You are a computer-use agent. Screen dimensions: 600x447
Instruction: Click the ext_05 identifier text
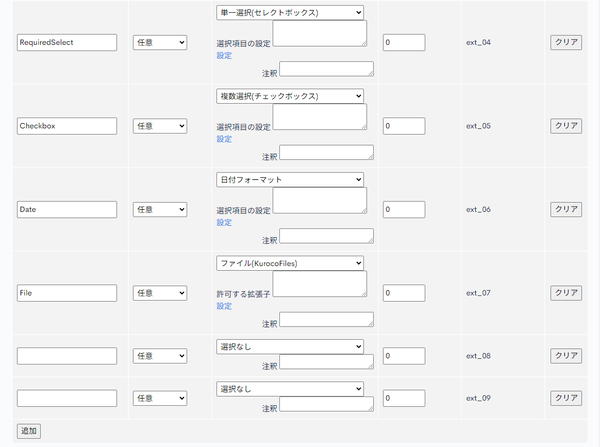[x=478, y=126]
